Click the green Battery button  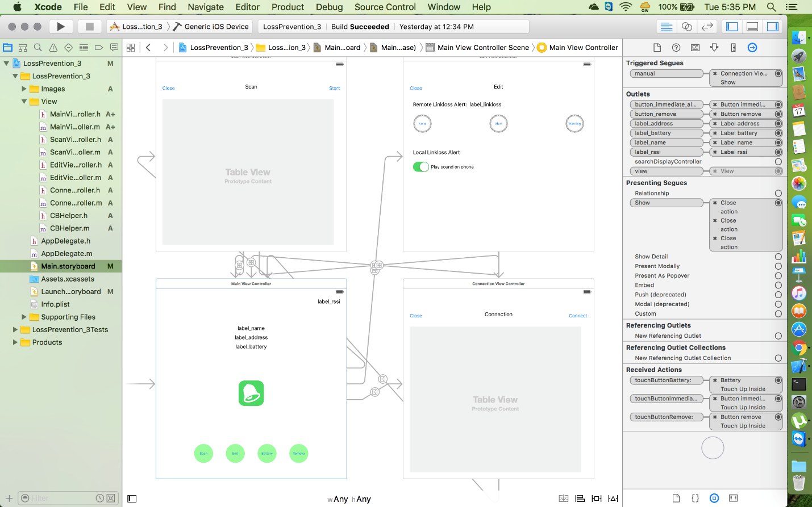(267, 453)
